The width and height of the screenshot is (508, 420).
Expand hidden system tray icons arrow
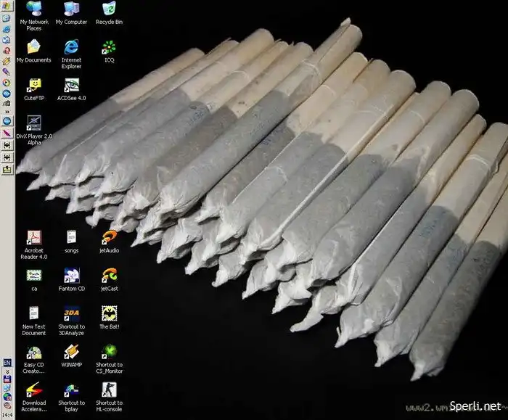7,370
